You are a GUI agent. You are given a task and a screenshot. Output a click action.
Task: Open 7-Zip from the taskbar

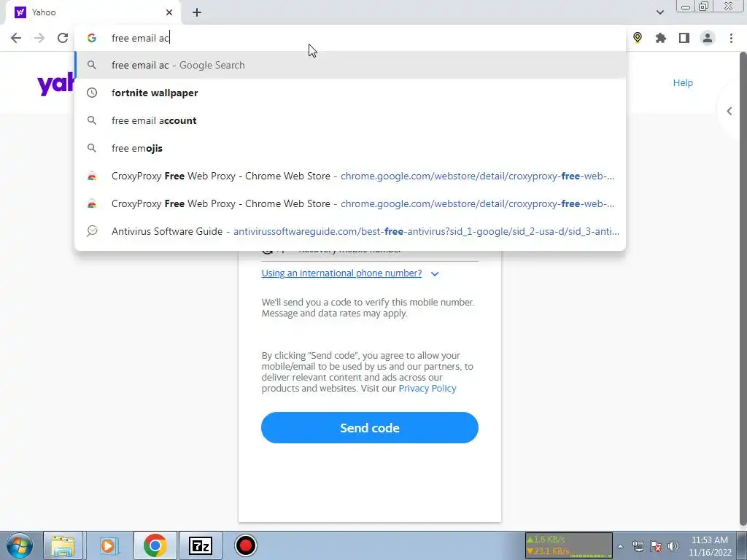tap(200, 545)
